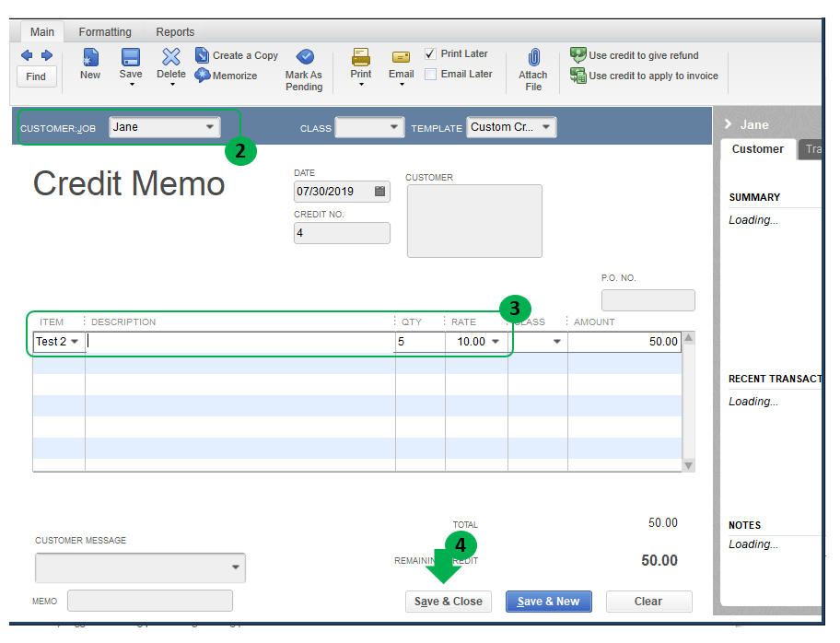Click the NOTES heading in side panel

[x=744, y=525]
